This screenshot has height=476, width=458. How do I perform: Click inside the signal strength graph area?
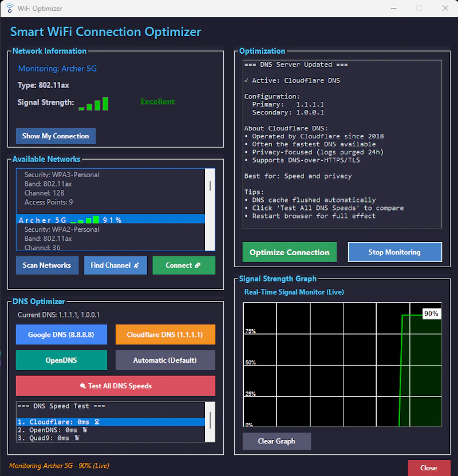[x=342, y=364]
